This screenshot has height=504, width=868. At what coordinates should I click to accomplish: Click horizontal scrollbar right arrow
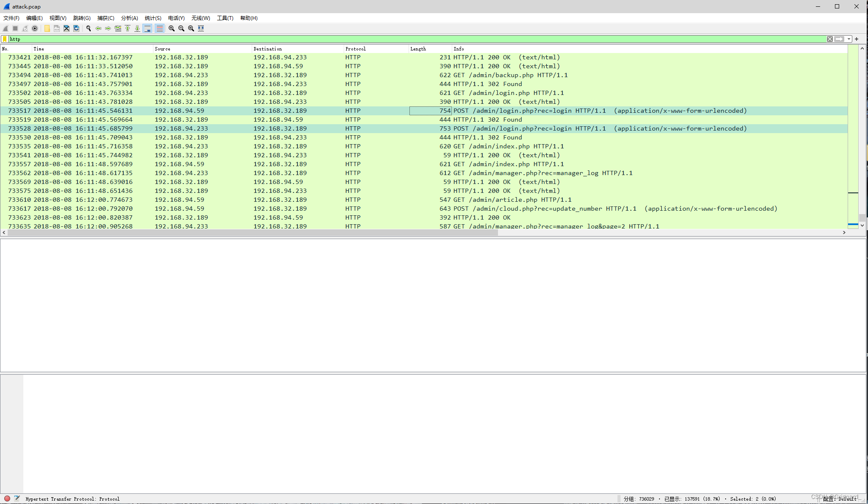[844, 232]
